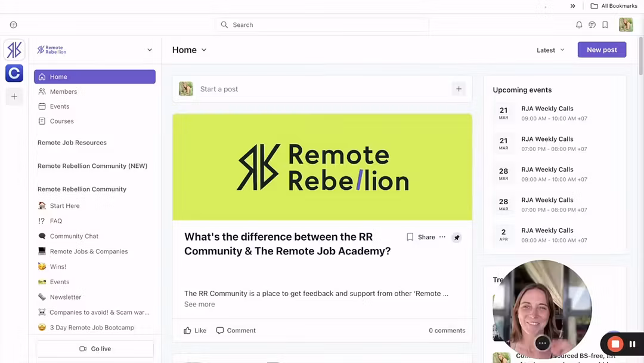The width and height of the screenshot is (644, 363).
Task: Pause the screen recording
Action: (632, 344)
